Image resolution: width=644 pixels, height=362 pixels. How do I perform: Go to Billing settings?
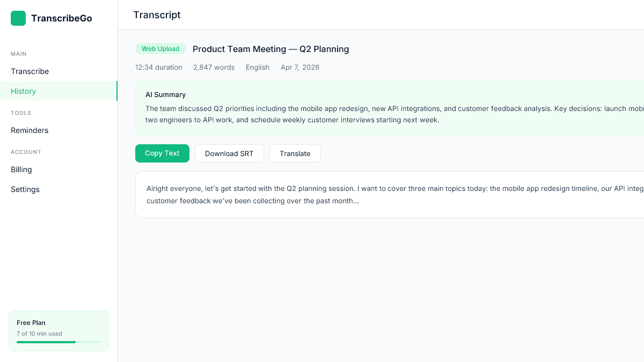[21, 169]
